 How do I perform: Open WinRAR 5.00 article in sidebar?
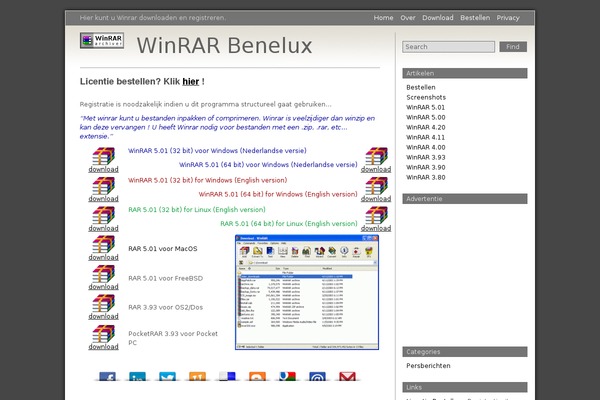tap(426, 117)
